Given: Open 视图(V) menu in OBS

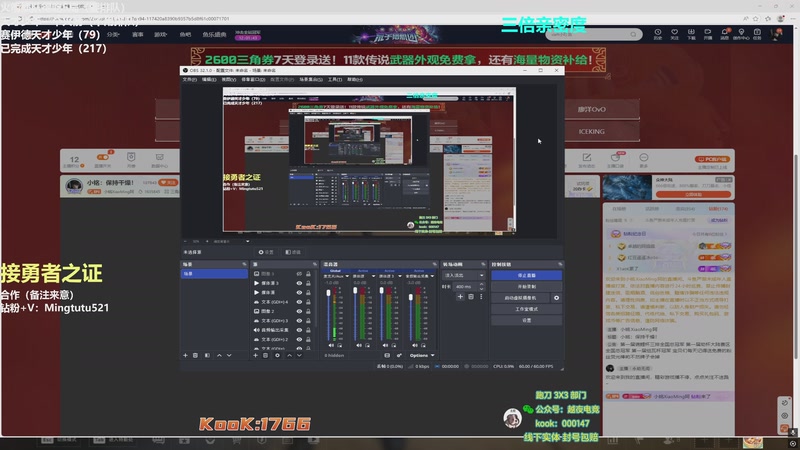Looking at the screenshot, I should (x=229, y=80).
